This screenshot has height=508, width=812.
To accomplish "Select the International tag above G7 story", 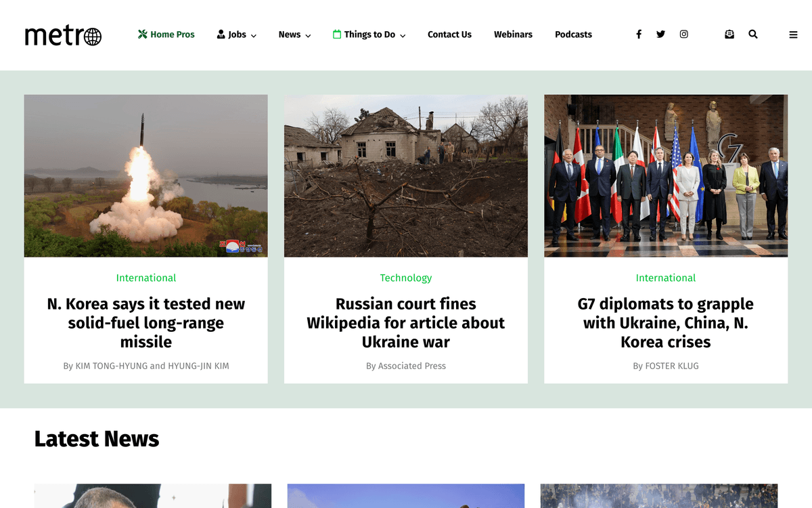I will click(x=666, y=278).
